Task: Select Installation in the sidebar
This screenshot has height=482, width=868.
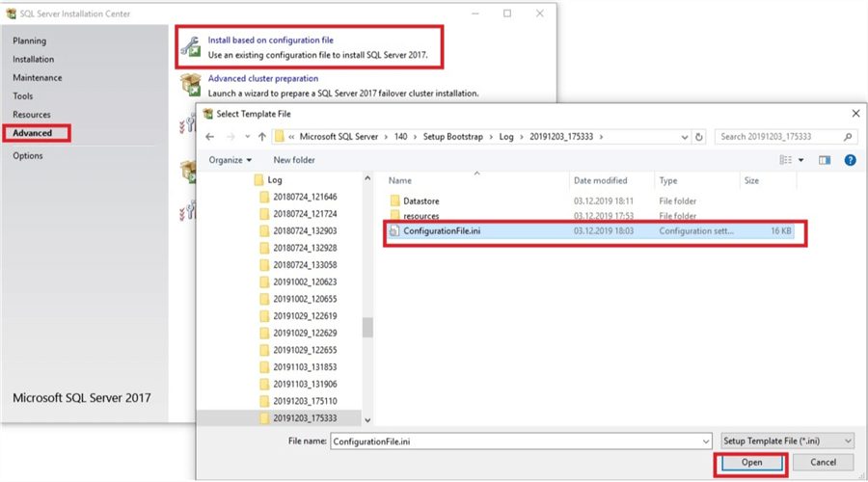Action: pyautogui.click(x=33, y=59)
